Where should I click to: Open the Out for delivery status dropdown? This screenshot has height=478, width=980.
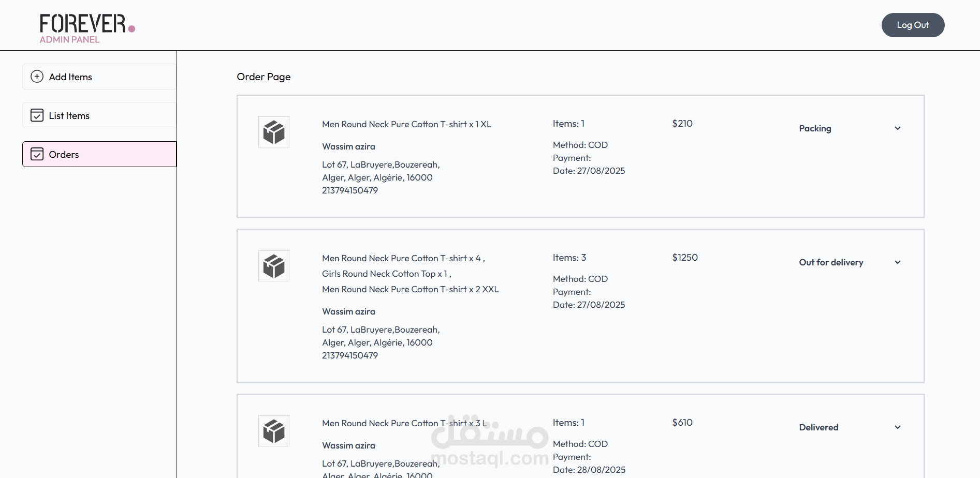click(x=849, y=262)
